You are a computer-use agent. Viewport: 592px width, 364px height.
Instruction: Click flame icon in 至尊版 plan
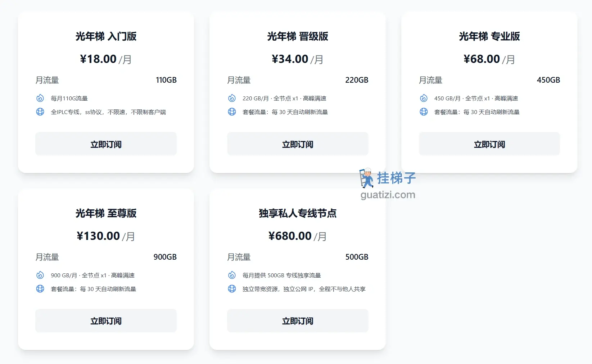(40, 275)
